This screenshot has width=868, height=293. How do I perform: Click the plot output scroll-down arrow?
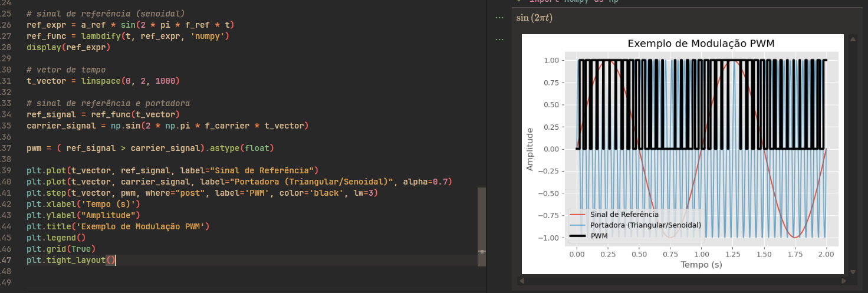click(852, 272)
